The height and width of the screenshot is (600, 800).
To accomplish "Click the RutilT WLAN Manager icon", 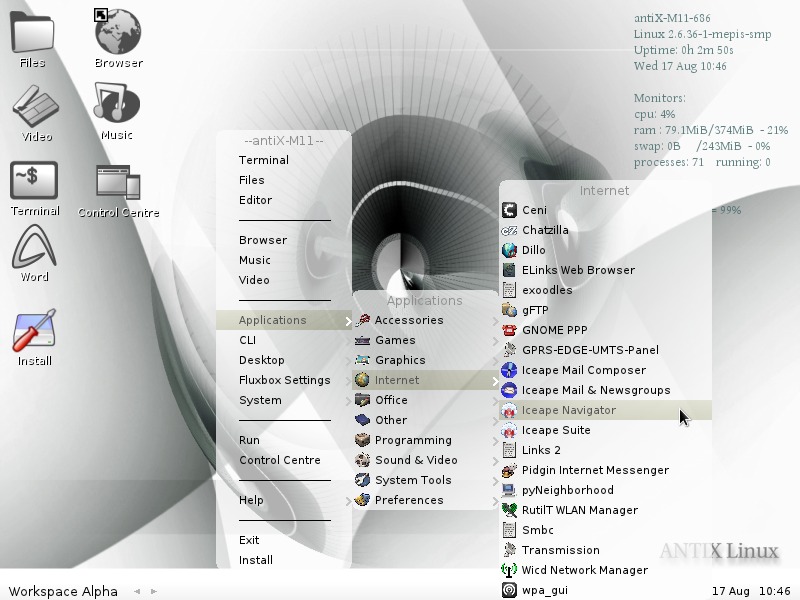I will pyautogui.click(x=509, y=510).
